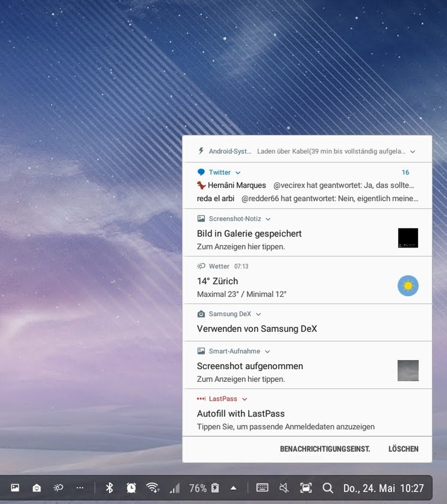
Task: Expand the Android-System charging notification
Action: point(413,151)
